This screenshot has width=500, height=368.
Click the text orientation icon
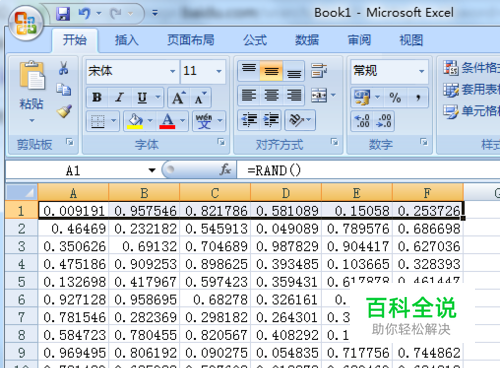[x=296, y=120]
